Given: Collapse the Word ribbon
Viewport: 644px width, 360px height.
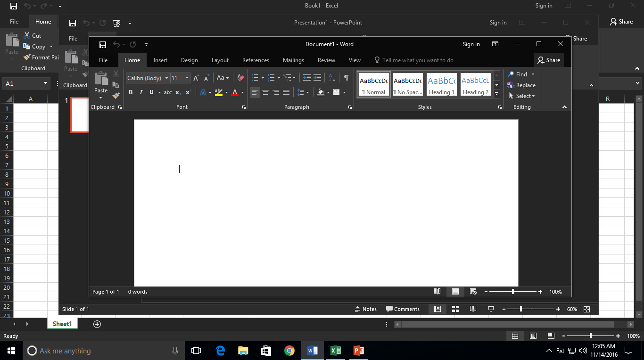Looking at the screenshot, I should 564,107.
